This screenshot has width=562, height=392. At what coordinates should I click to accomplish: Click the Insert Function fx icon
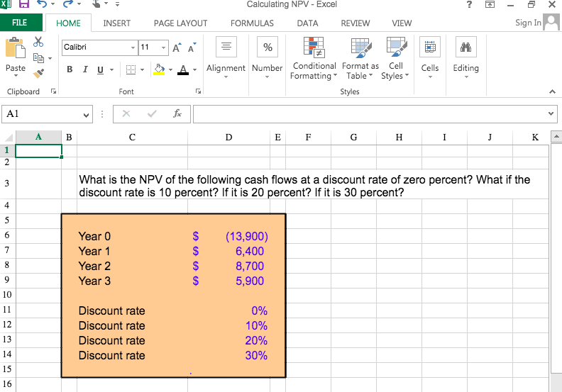point(177,114)
